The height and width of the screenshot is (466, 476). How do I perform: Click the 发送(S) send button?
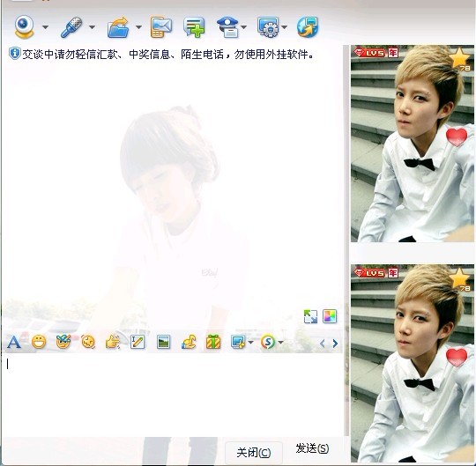312,448
